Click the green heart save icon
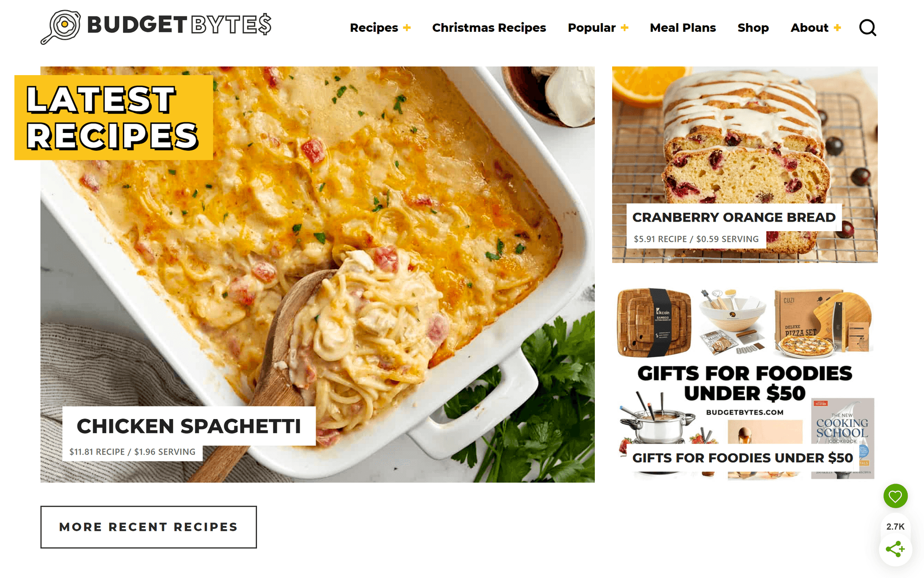The image size is (924, 578). pos(895,496)
